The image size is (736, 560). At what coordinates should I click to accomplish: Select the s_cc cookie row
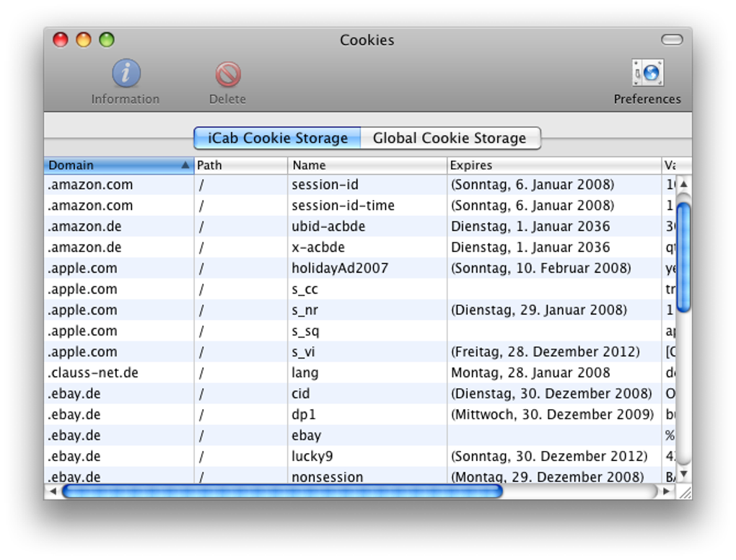point(360,289)
